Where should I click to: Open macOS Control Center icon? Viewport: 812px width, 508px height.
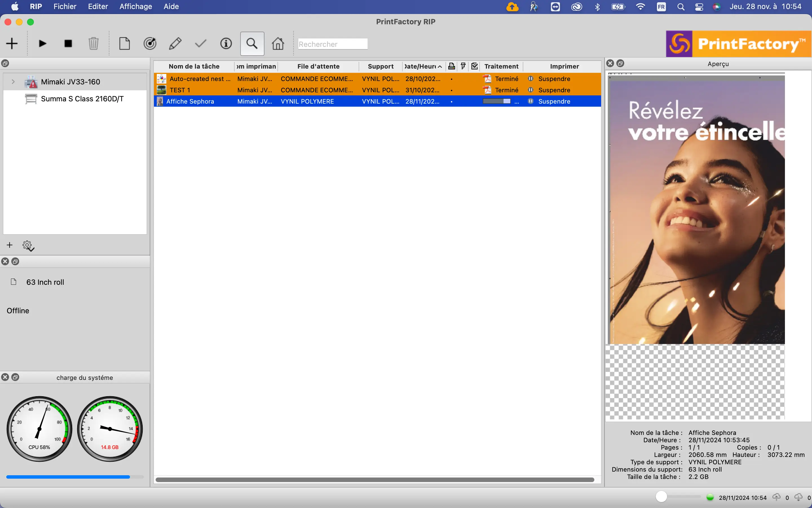[699, 7]
